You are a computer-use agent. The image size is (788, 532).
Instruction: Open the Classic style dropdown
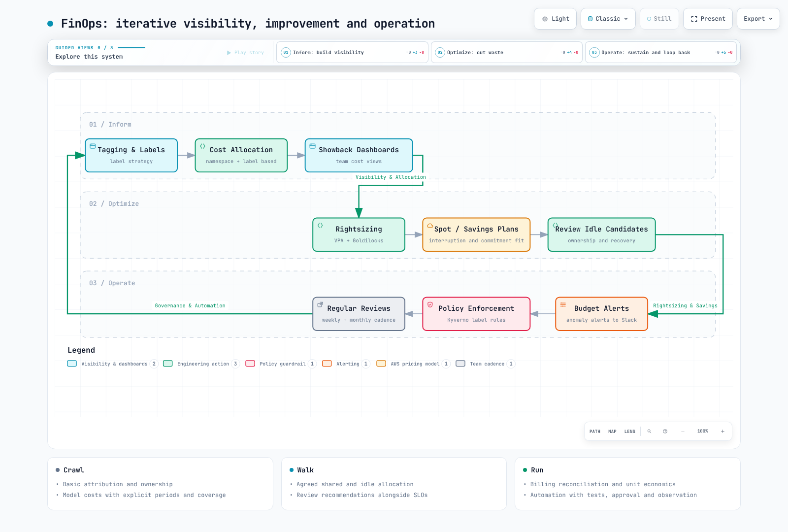click(x=608, y=19)
